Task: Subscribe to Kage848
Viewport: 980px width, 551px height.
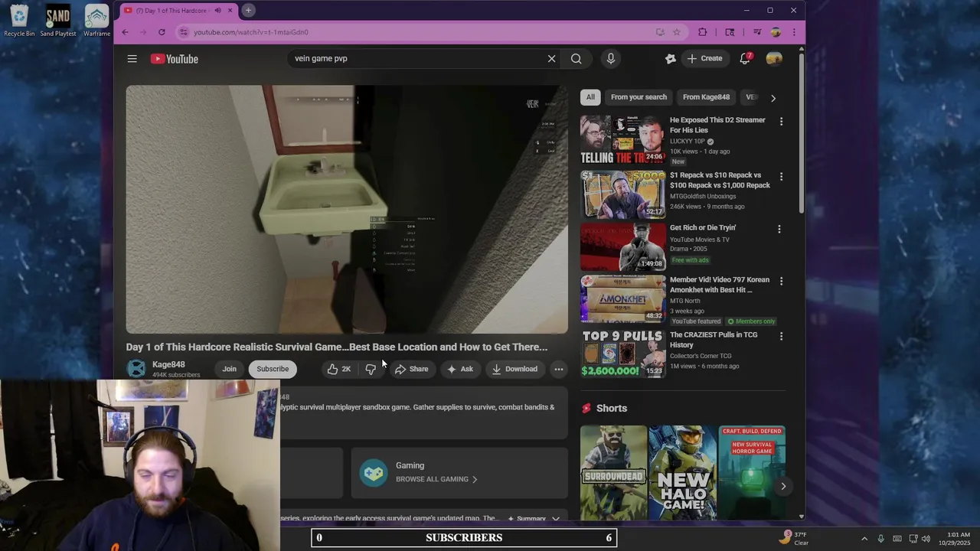Action: click(273, 369)
